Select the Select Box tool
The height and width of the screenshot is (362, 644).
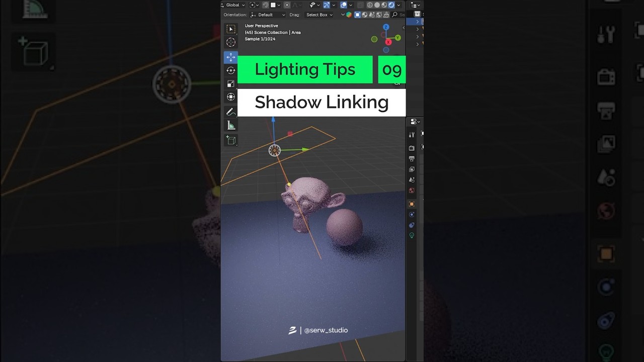(x=230, y=29)
